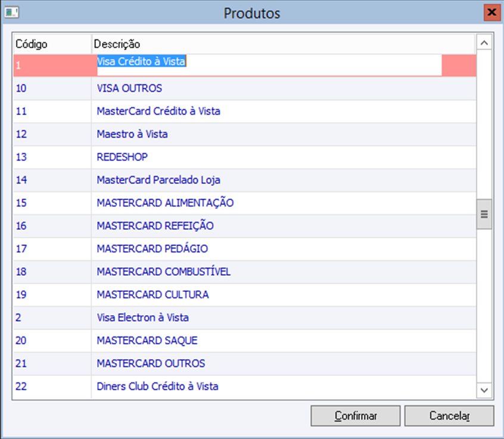Sort by the Código column header
The image size is (504, 439).
tap(52, 44)
